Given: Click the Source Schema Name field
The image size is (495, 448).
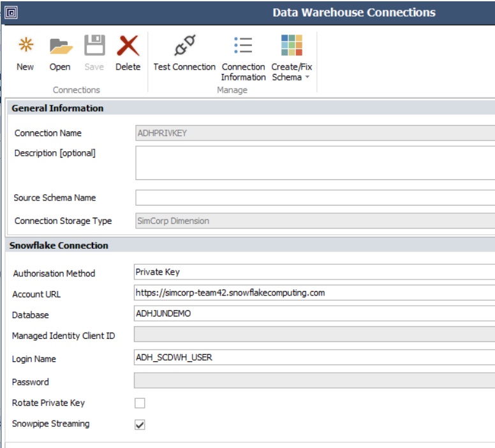Looking at the screenshot, I should [315, 197].
